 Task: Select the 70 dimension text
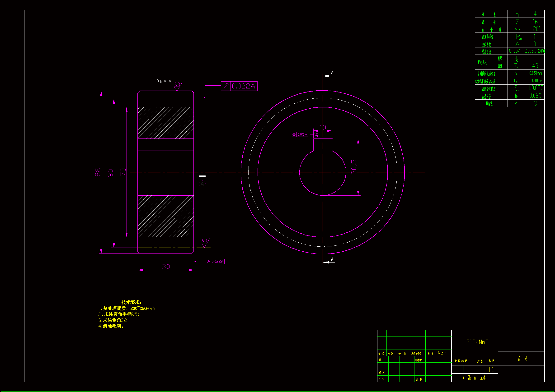[123, 172]
